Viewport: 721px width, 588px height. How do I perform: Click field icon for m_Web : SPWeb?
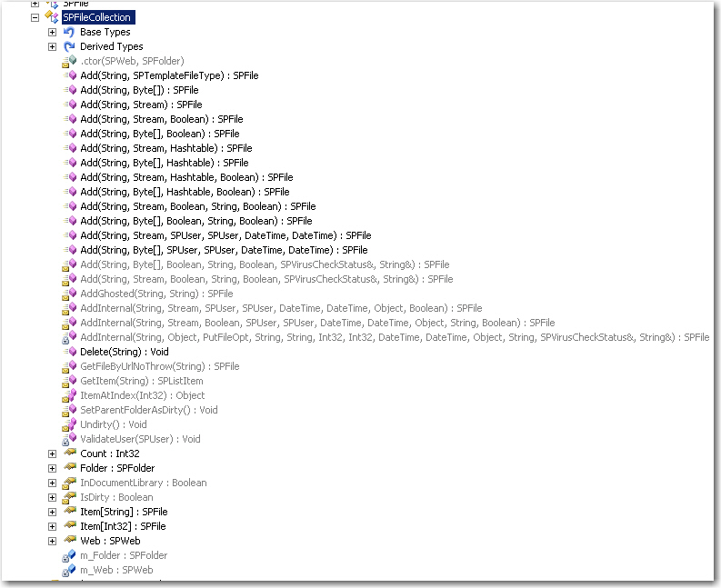(69, 570)
